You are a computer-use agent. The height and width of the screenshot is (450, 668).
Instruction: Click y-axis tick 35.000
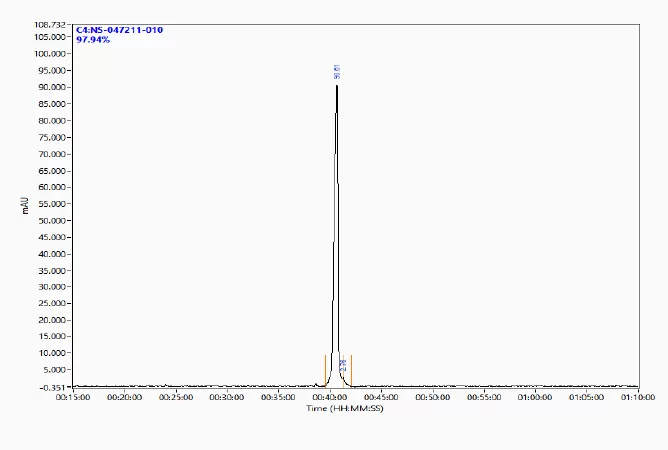point(52,271)
